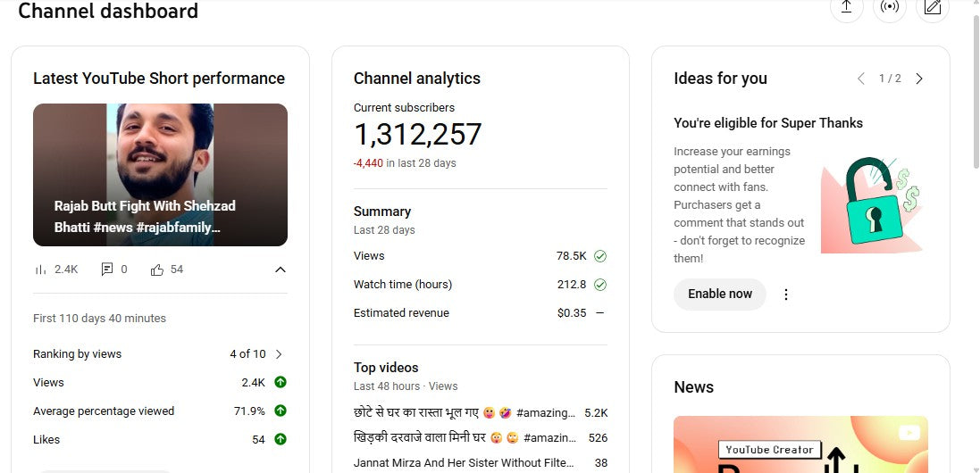The image size is (980, 473).
Task: Click the views bar chart icon under Short
Action: [x=40, y=270]
